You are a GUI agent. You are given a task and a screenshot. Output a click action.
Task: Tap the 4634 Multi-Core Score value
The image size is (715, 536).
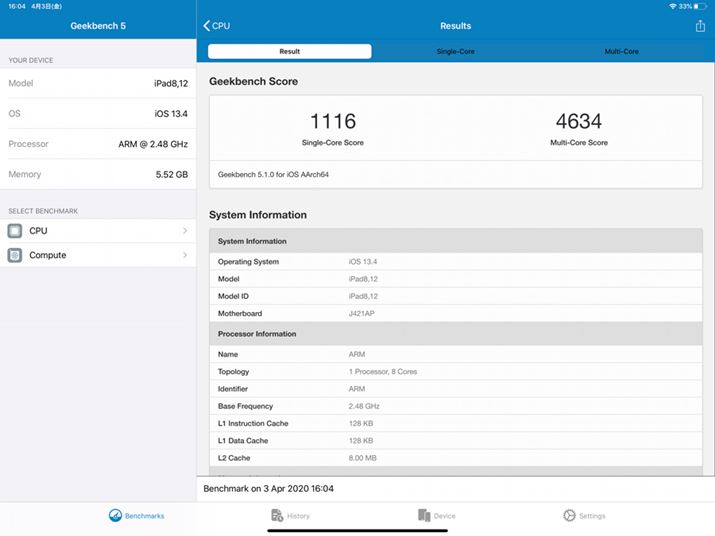(x=578, y=122)
